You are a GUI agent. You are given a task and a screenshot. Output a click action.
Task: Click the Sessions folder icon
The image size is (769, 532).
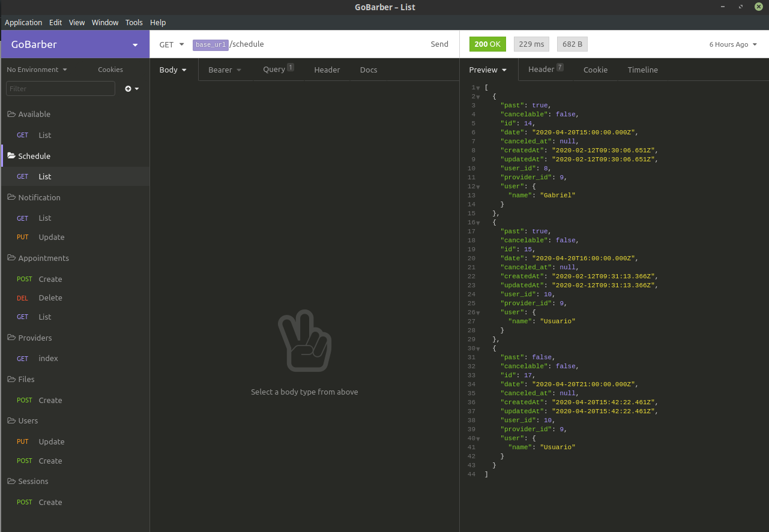pos(11,481)
